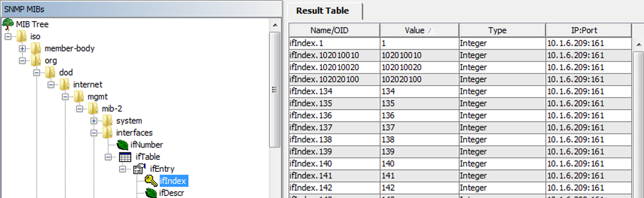This screenshot has width=644, height=198.
Task: Collapse the mib-2 node
Action: pos(80,109)
